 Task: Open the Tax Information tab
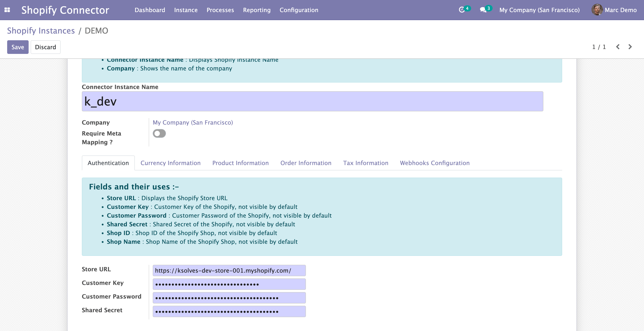pyautogui.click(x=366, y=163)
